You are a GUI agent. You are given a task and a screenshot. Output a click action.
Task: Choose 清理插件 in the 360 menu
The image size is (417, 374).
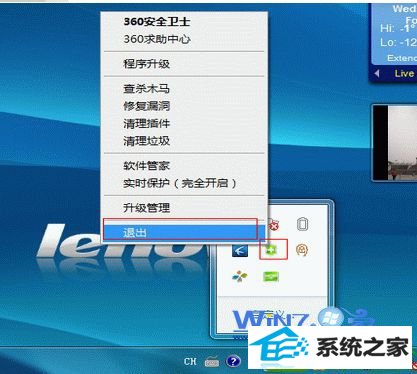pyautogui.click(x=184, y=124)
